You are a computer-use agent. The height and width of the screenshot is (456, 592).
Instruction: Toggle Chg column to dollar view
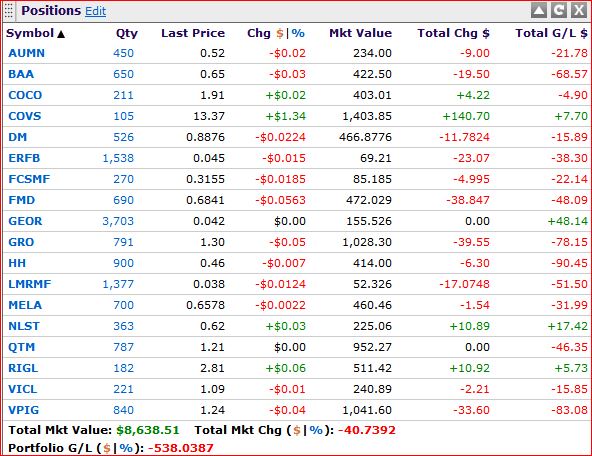pos(279,33)
